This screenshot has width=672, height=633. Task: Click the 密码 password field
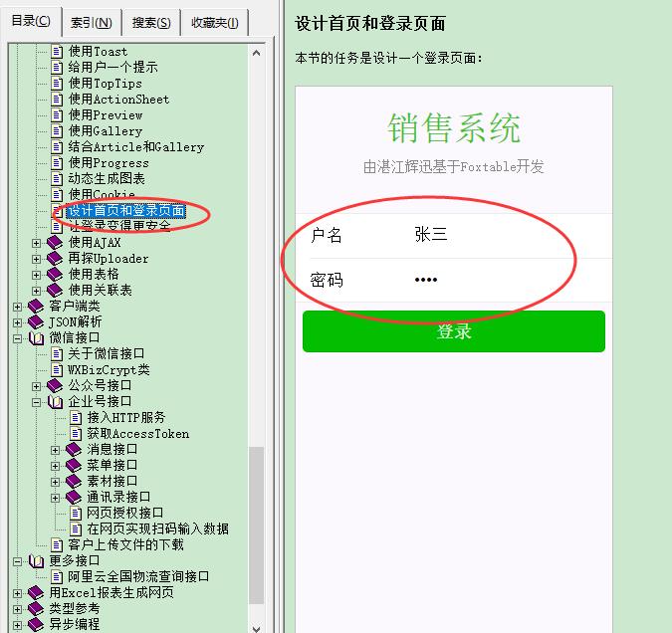pyautogui.click(x=454, y=281)
